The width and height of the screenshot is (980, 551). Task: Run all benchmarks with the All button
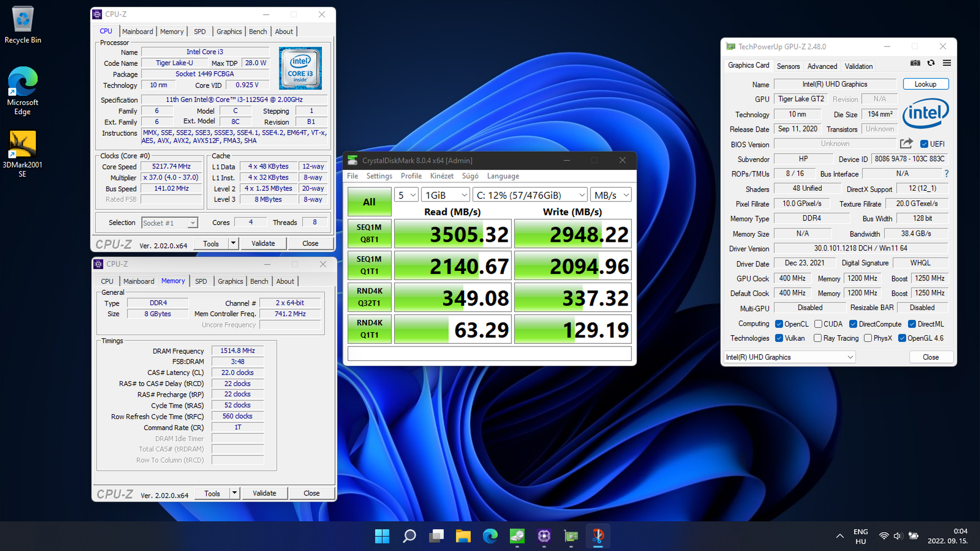(x=370, y=202)
